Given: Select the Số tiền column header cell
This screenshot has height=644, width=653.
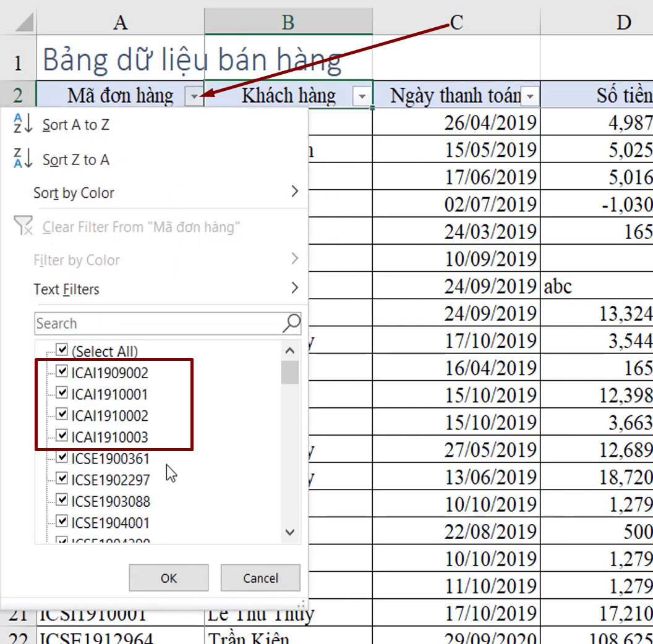Looking at the screenshot, I should (625, 96).
